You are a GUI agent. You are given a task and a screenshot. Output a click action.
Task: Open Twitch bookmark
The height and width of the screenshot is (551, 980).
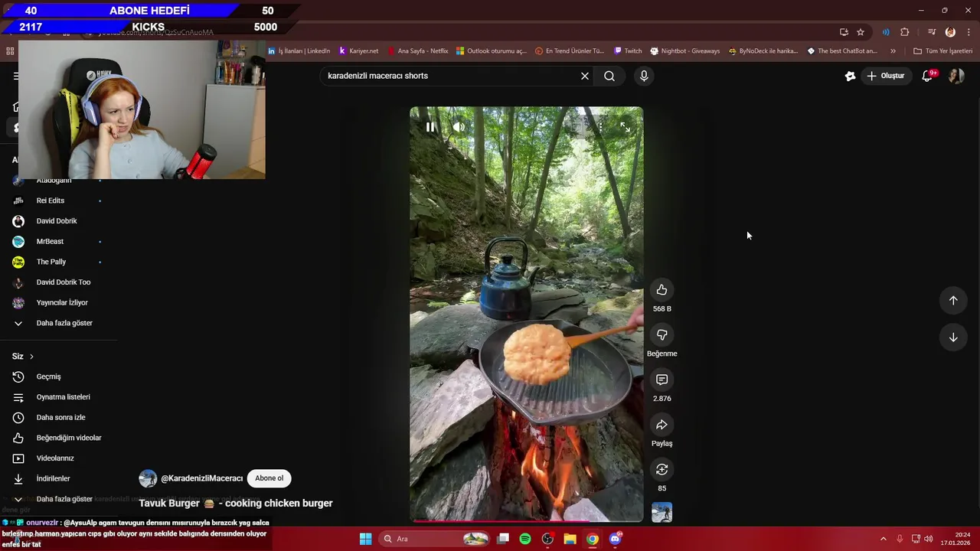[628, 51]
